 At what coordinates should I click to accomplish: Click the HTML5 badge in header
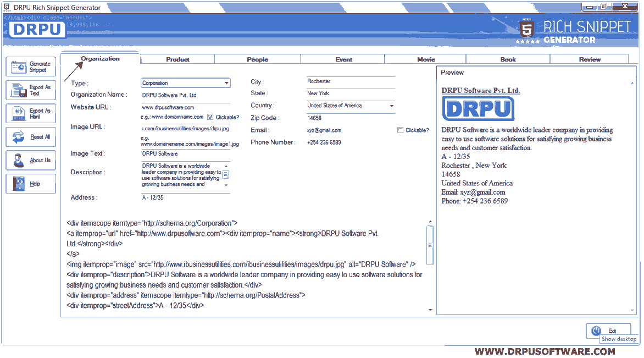pos(526,29)
